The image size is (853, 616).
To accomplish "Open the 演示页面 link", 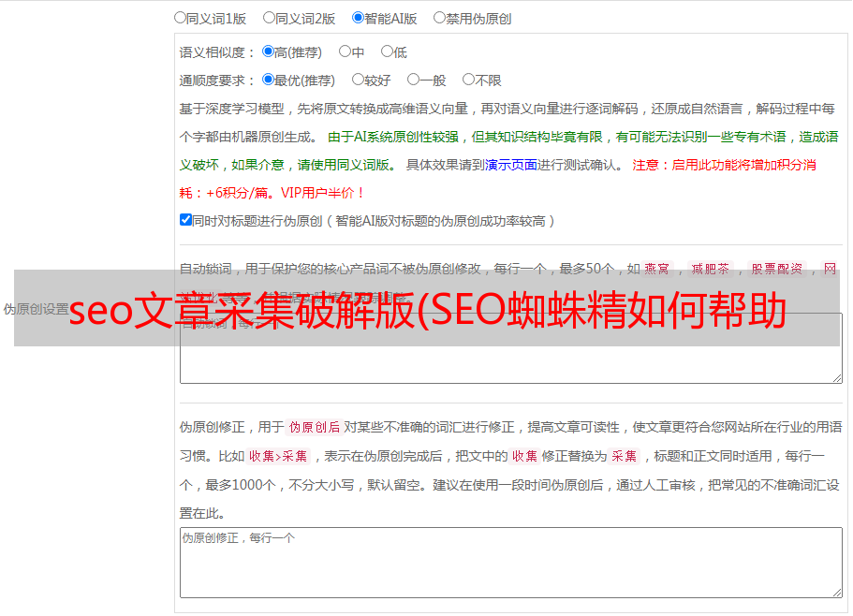I will 511,166.
